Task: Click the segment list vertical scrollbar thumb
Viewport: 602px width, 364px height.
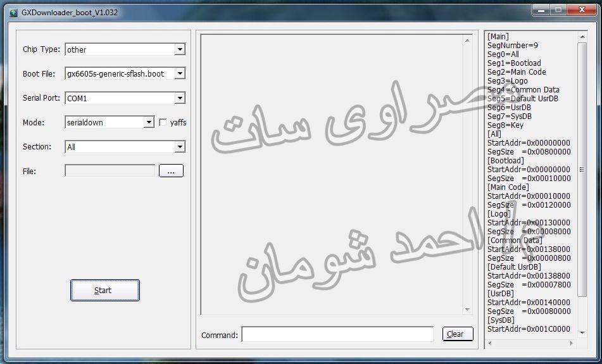Action: [582, 169]
